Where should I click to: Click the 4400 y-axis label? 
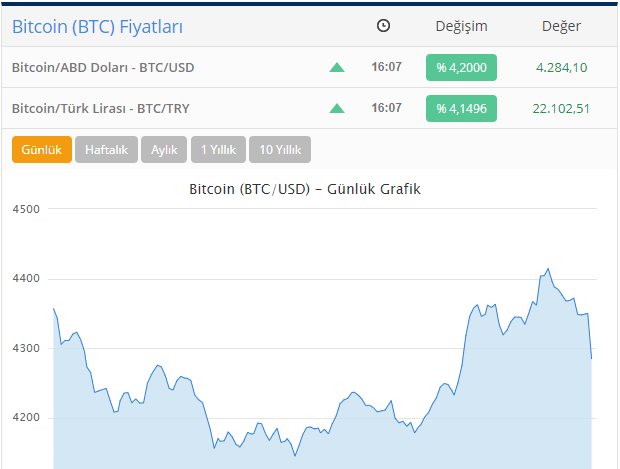pyautogui.click(x=26, y=278)
